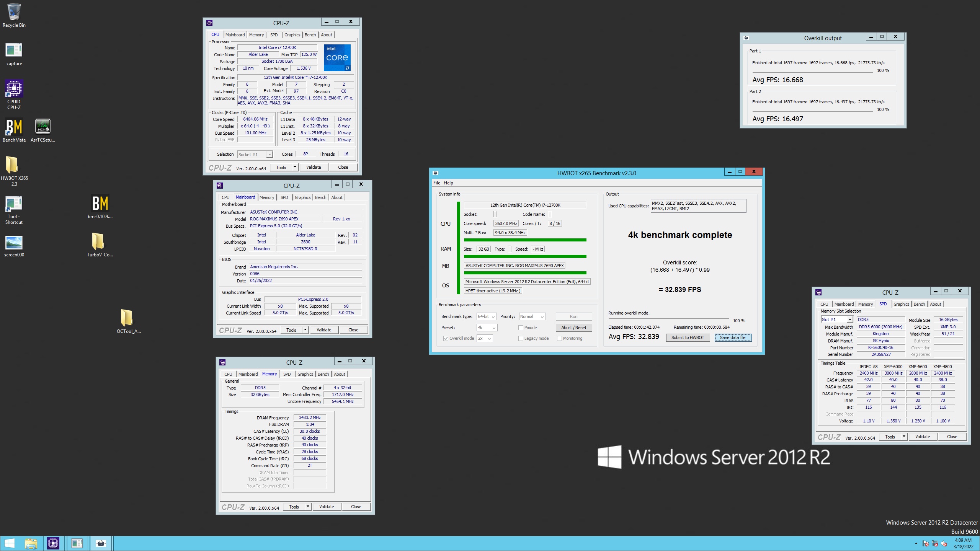Open the Tool - Shortcut icon
Image resolution: width=980 pixels, height=551 pixels.
pos(14,210)
